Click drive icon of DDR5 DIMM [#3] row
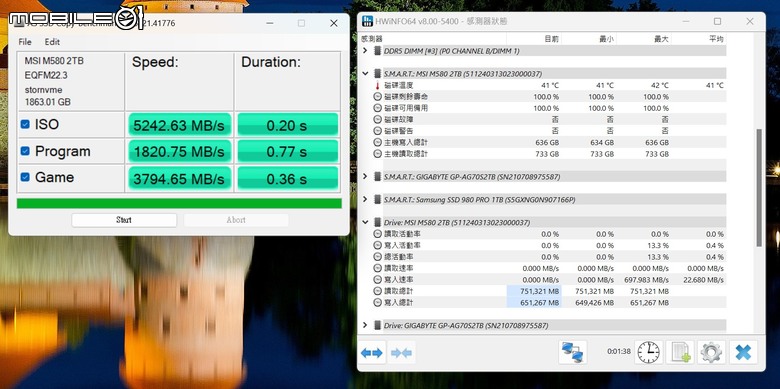Image resolution: width=780 pixels, height=389 pixels. (x=378, y=51)
